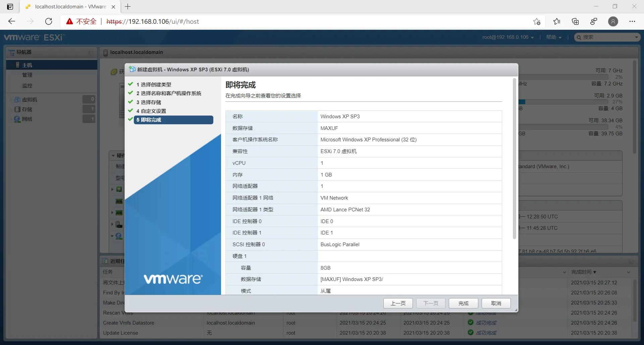Click the CPU usage progress bar

563,77
